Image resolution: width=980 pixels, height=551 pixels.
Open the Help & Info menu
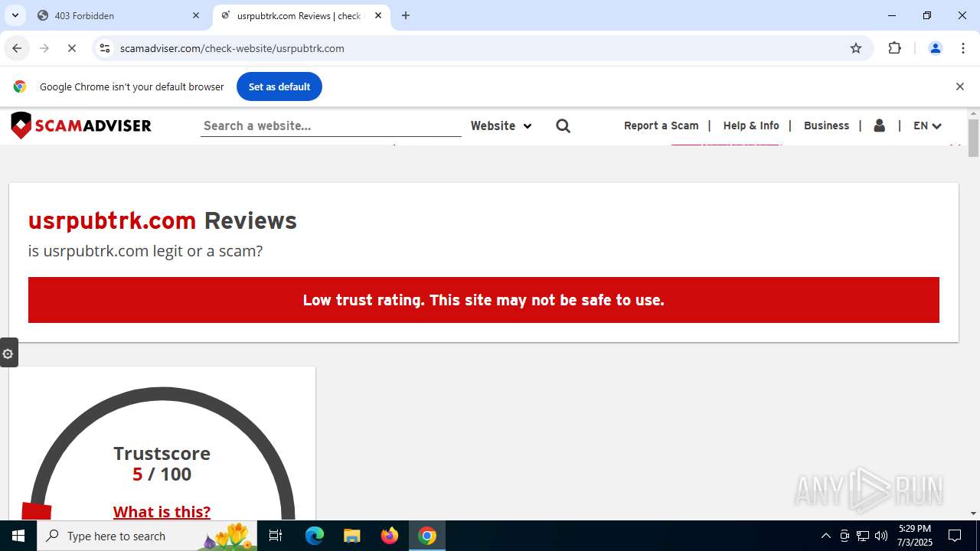pyautogui.click(x=751, y=126)
